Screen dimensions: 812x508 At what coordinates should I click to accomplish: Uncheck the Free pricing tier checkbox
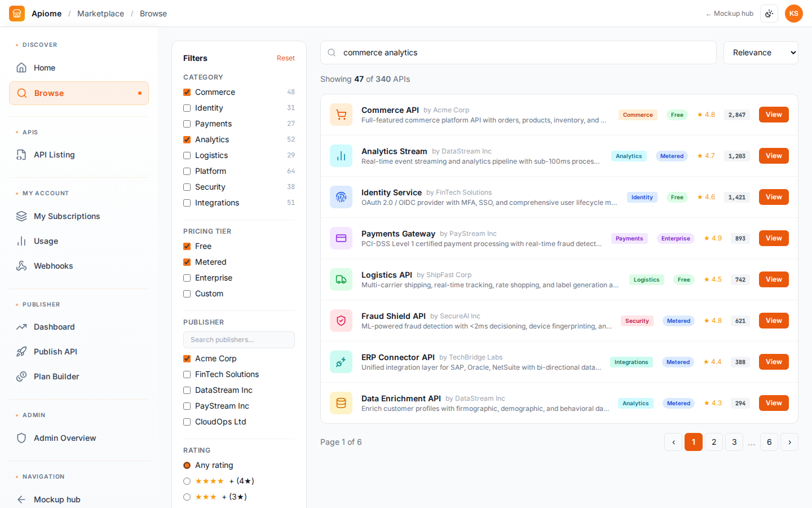click(187, 246)
